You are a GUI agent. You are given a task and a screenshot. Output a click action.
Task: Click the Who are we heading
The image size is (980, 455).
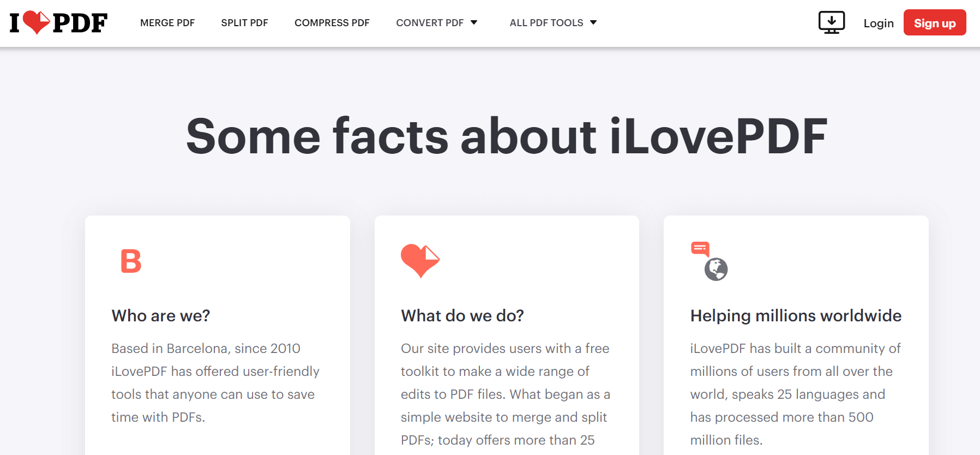(x=160, y=316)
